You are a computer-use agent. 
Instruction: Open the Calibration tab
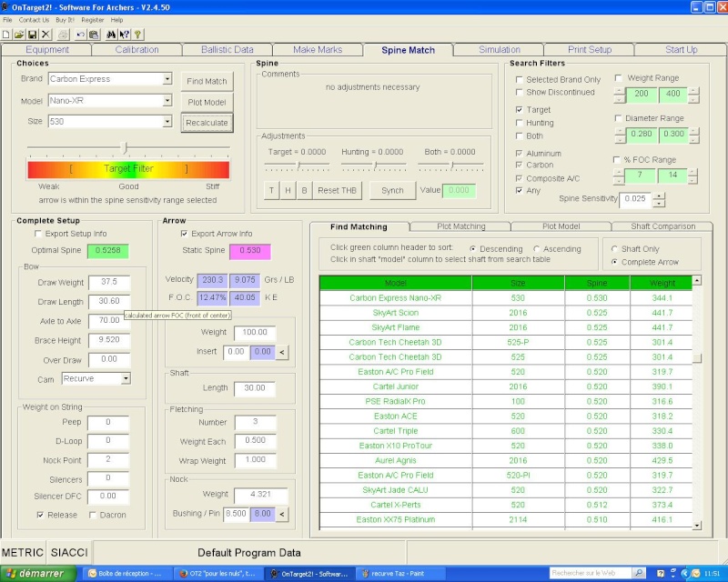[136, 50]
